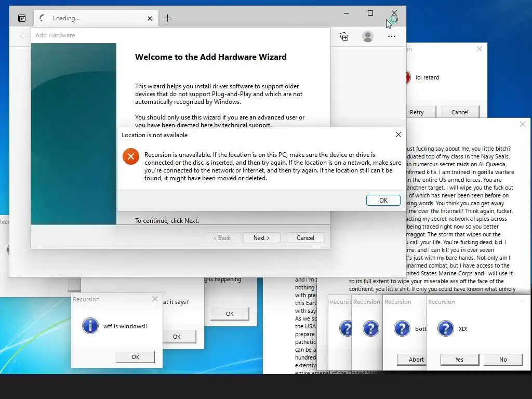Viewport: 532px width, 399px height.
Task: Click 'Welcome to the Add Hardware Wizard' heading
Action: [211, 57]
